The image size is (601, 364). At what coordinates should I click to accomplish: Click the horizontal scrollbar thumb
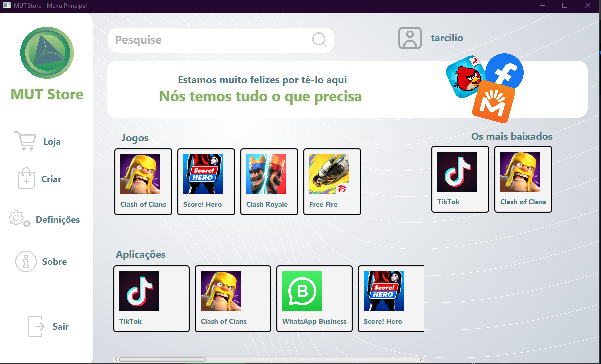click(x=162, y=359)
